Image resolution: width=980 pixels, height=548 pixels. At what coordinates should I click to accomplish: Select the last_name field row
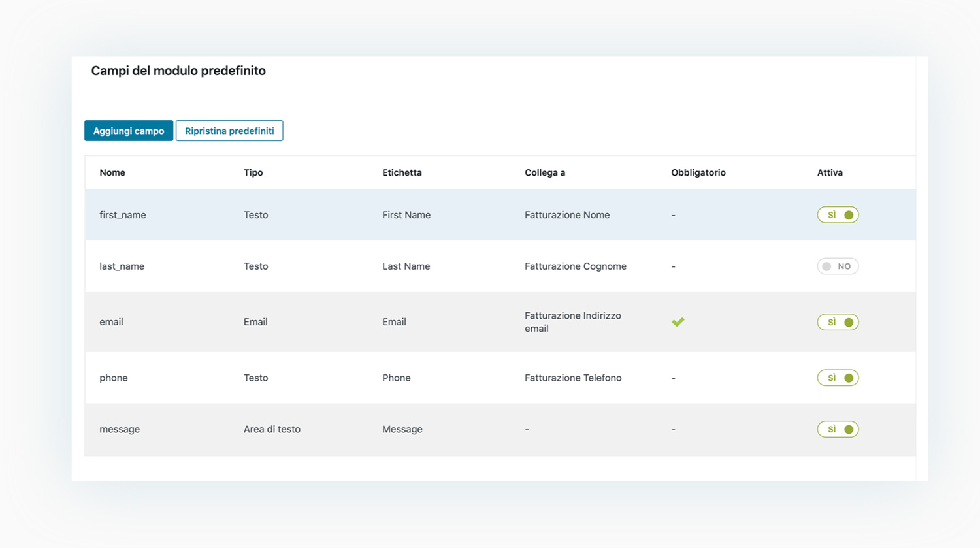click(x=122, y=266)
